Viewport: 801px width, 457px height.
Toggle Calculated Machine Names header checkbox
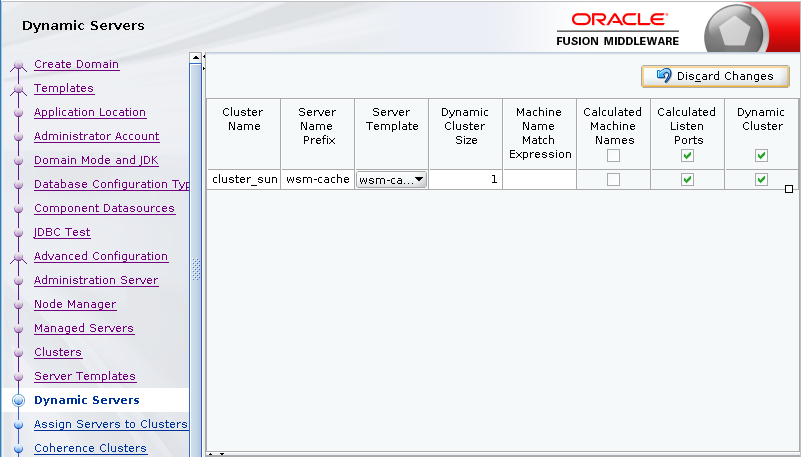[x=613, y=155]
